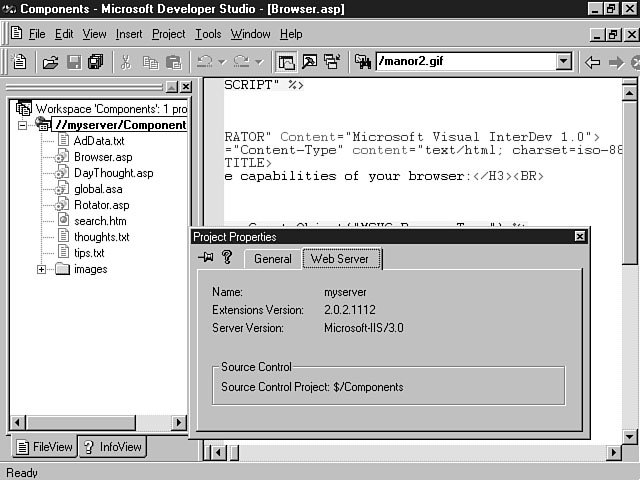Close the Project Properties dialog

coord(579,237)
